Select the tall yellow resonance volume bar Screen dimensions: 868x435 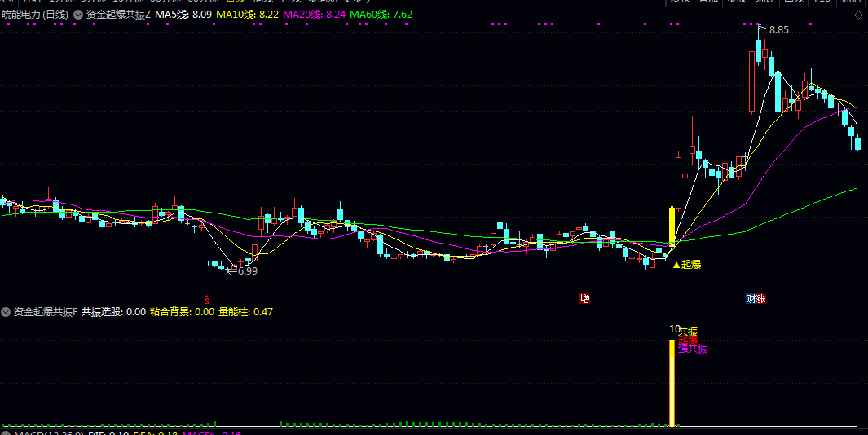click(672, 382)
